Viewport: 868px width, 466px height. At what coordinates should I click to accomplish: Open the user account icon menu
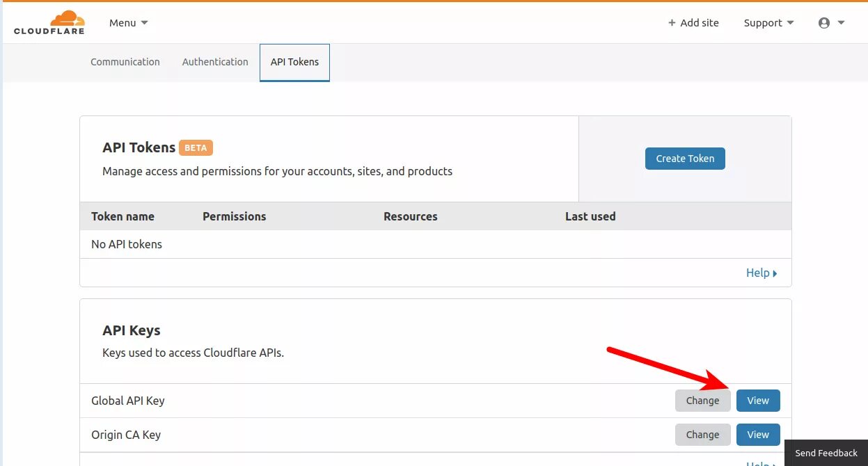(824, 23)
